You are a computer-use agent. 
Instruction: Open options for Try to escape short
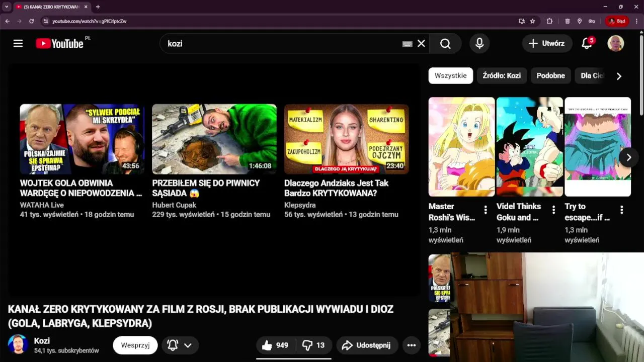click(x=622, y=210)
